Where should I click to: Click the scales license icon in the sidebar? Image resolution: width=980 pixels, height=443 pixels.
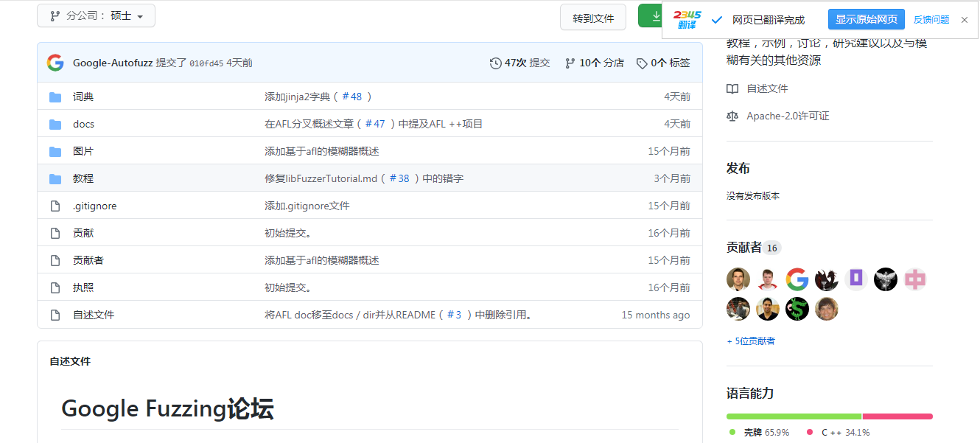pos(732,116)
